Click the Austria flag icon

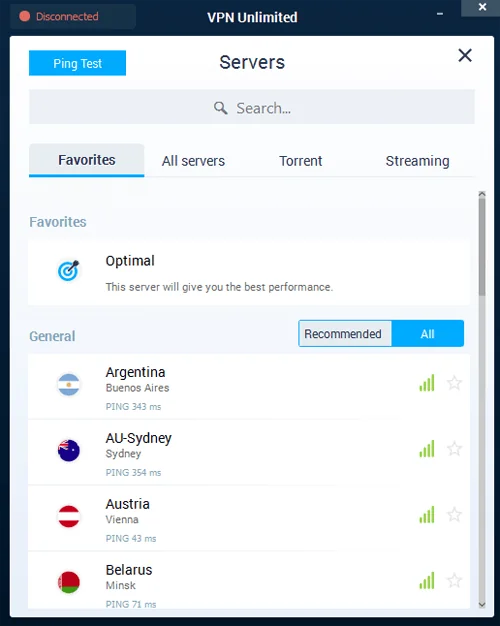(69, 516)
